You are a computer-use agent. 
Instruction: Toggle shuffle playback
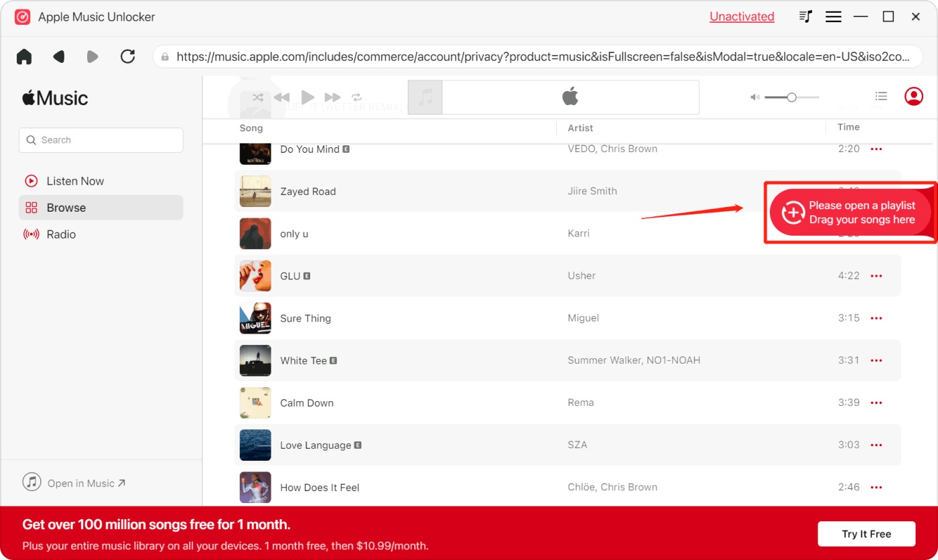click(258, 97)
